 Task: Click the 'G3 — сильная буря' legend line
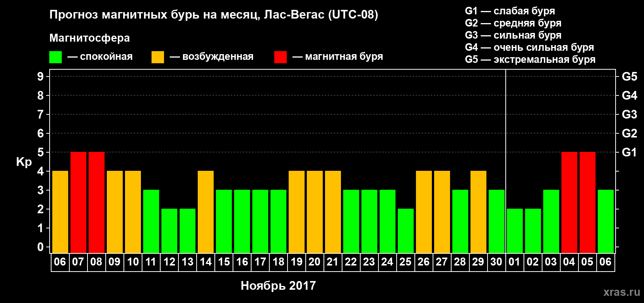coord(513,35)
